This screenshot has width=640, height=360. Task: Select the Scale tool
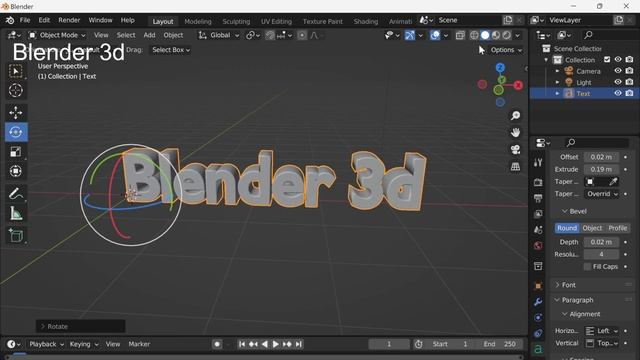pyautogui.click(x=16, y=151)
